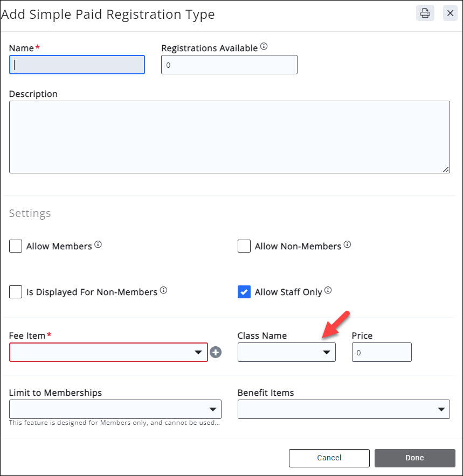The image size is (463, 476).
Task: Click the info icon next to Allow Non-Members
Action: coord(347,244)
